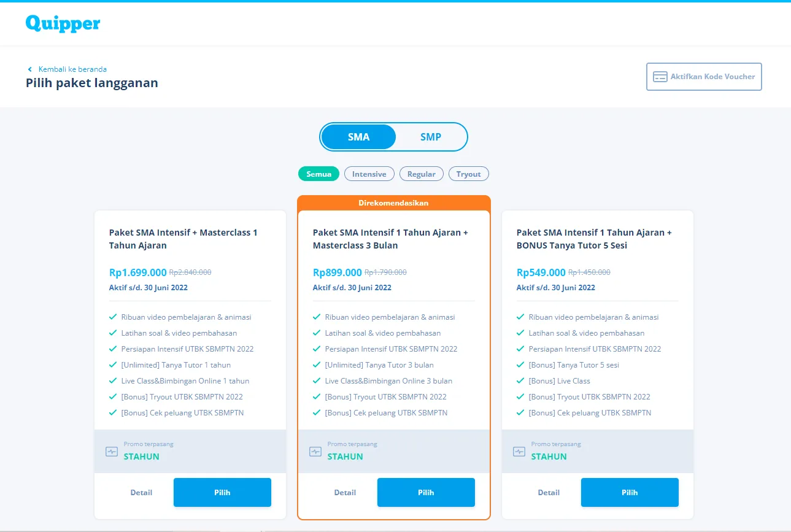Click promo icon in BONUS Tanya Tutor card
Viewport: 791px width, 532px height.
pyautogui.click(x=519, y=452)
